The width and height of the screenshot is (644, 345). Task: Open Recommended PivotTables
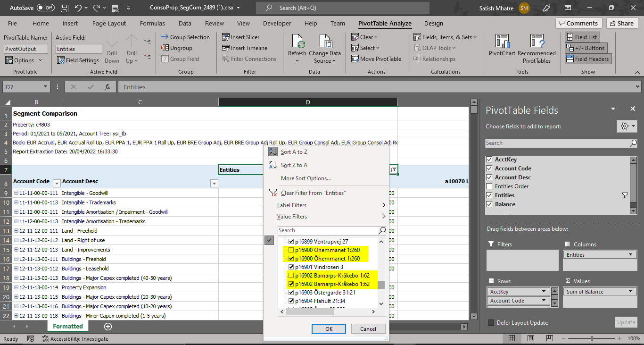point(537,45)
